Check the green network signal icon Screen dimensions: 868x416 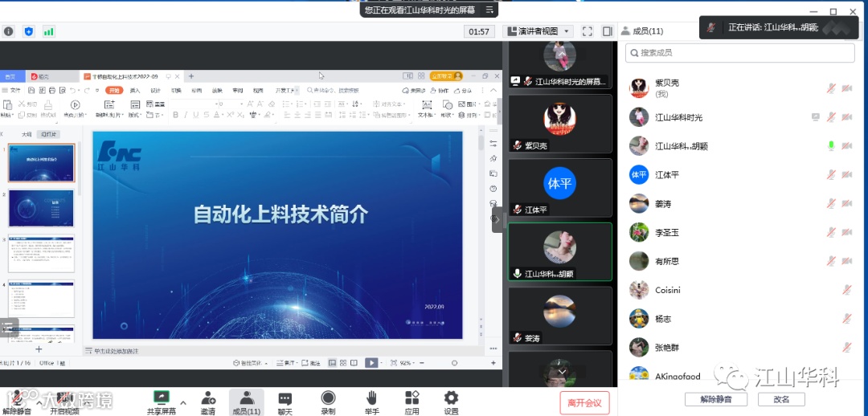point(49,31)
